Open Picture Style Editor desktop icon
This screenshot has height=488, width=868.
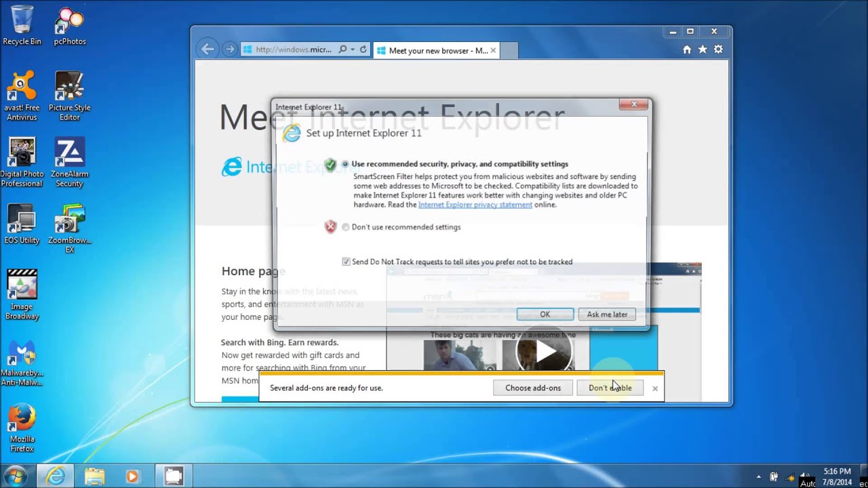(69, 96)
